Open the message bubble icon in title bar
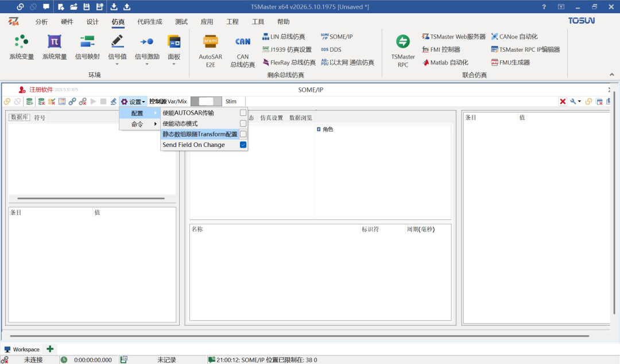 click(46, 7)
